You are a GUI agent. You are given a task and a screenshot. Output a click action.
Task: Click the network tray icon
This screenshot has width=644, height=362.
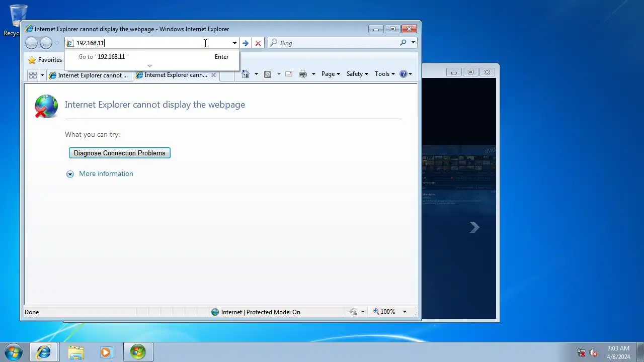coord(581,353)
